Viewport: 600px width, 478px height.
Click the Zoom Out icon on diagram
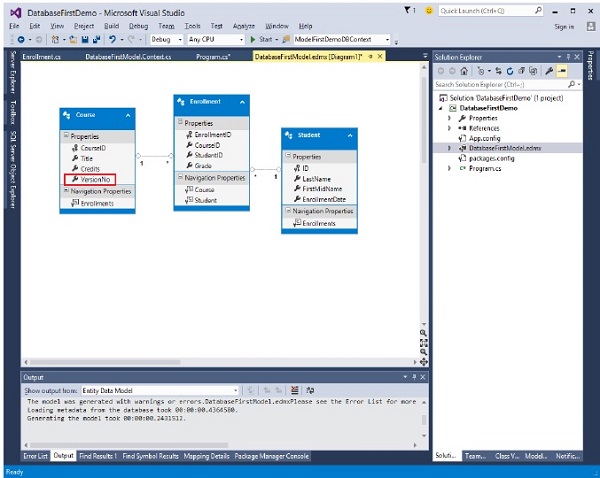point(423,352)
